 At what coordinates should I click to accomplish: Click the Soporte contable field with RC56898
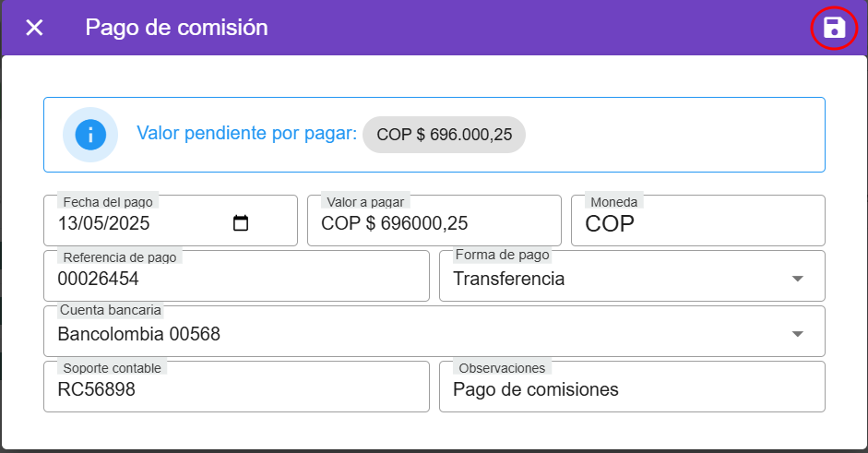(236, 389)
